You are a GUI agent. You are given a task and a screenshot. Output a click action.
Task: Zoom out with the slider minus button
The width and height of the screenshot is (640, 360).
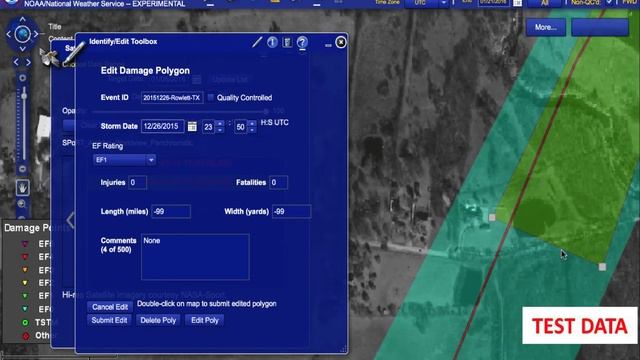point(22,169)
